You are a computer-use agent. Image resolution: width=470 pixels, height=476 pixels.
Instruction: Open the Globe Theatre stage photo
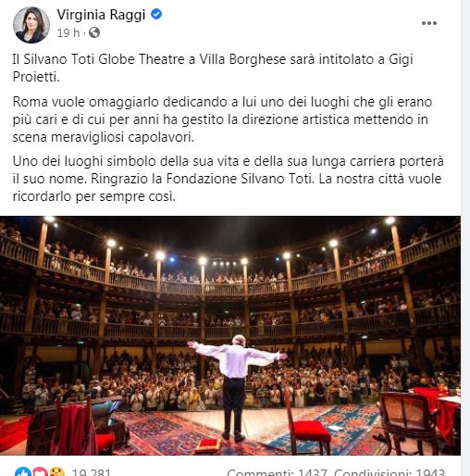[230, 335]
